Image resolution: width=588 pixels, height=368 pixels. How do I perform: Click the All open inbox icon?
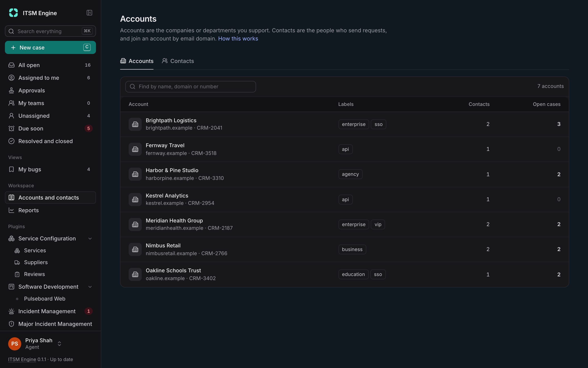pos(11,65)
